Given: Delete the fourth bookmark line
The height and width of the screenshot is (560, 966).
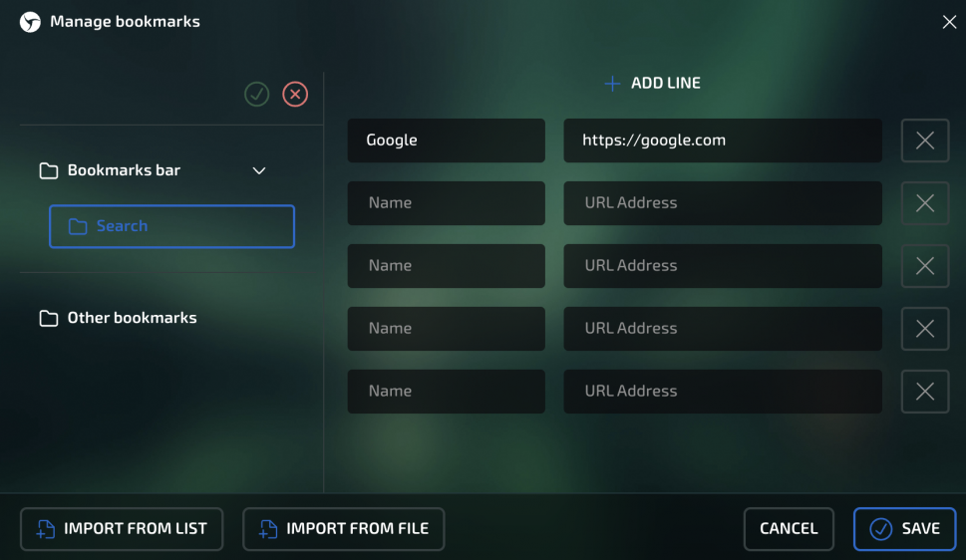Looking at the screenshot, I should coord(925,329).
